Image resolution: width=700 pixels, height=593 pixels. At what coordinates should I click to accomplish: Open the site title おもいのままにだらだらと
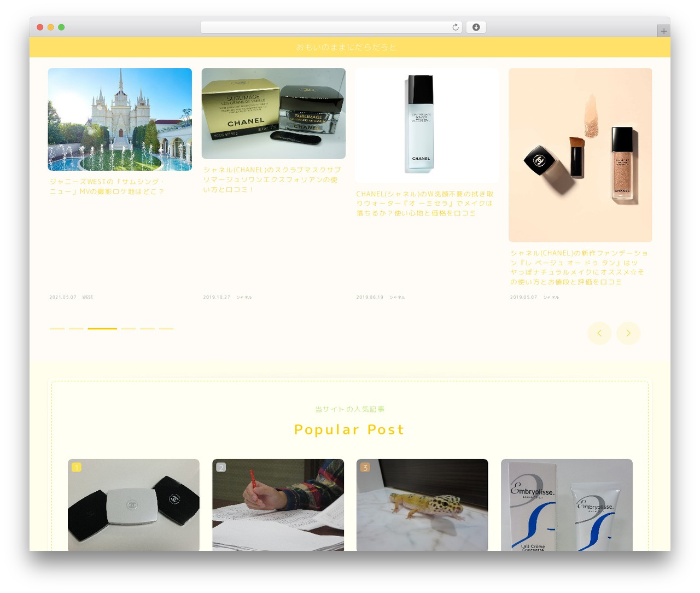click(x=346, y=47)
